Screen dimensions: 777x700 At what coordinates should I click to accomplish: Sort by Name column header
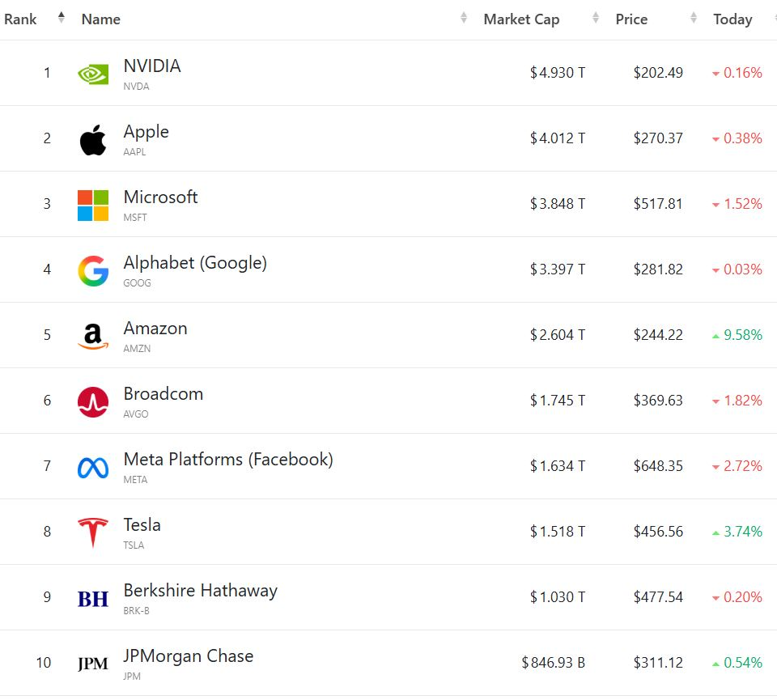pyautogui.click(x=101, y=19)
